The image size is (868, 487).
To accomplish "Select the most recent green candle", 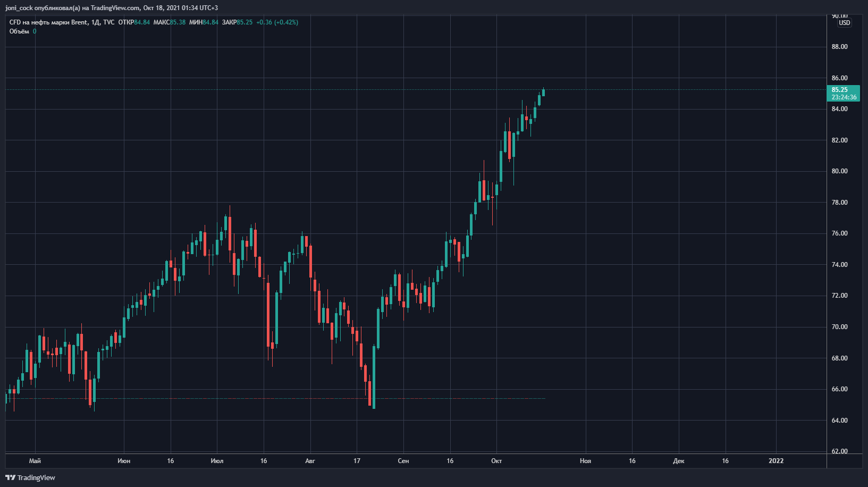I will tap(543, 93).
